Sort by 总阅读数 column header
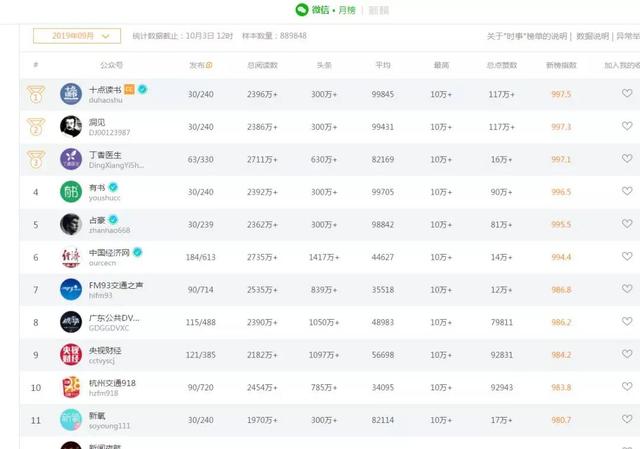 262,65
